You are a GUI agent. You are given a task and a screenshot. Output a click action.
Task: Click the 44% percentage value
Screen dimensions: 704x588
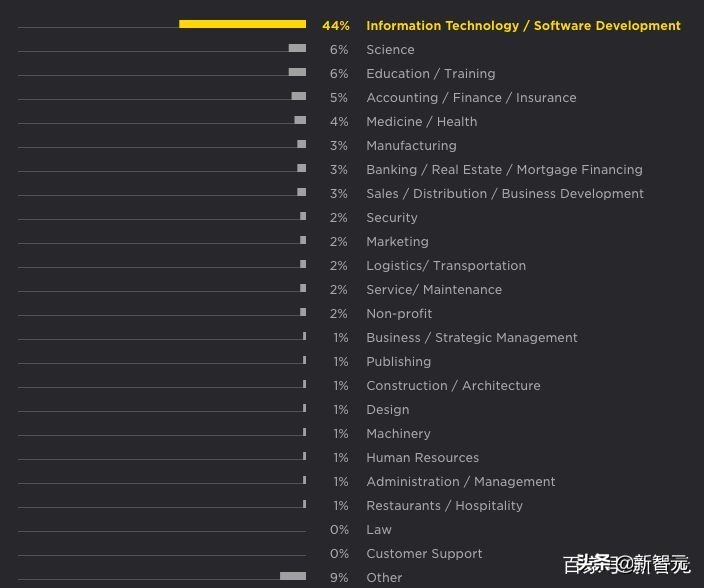point(336,26)
